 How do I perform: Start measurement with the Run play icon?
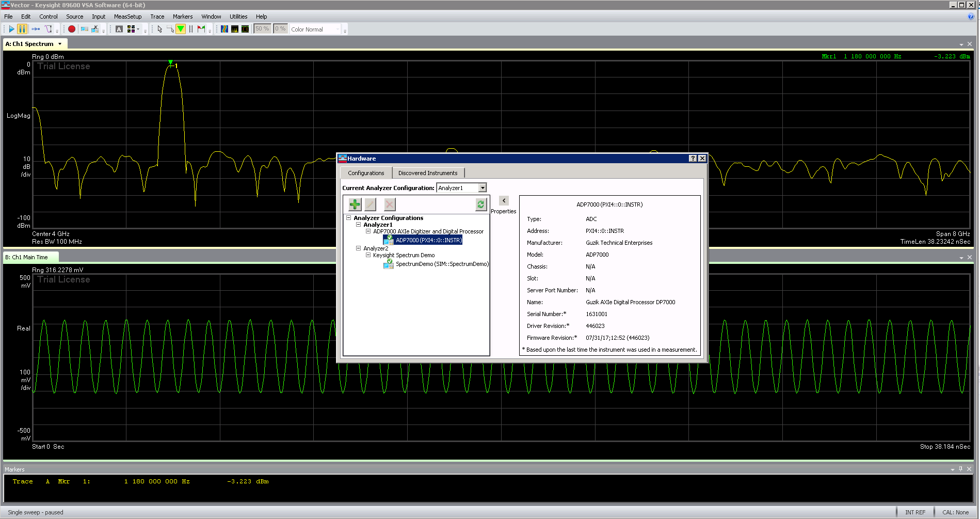point(11,29)
